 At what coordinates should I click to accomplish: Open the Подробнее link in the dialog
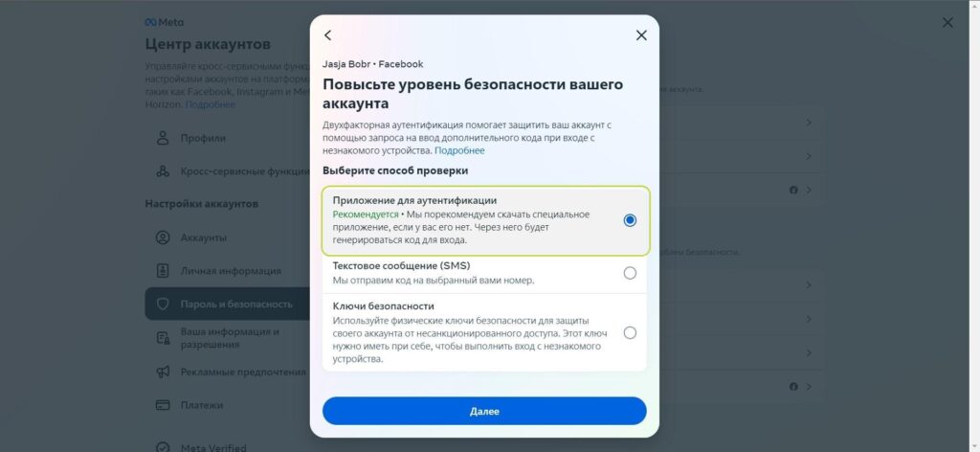(x=459, y=150)
